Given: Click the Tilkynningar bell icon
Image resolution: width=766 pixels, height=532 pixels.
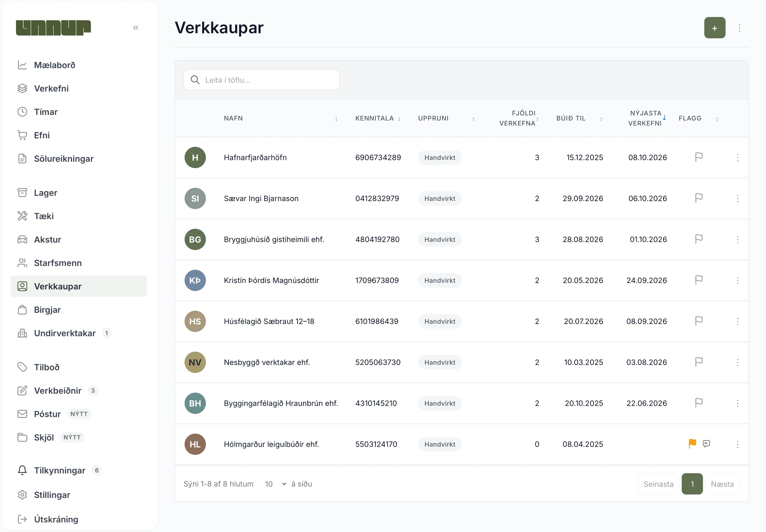Looking at the screenshot, I should (22, 470).
